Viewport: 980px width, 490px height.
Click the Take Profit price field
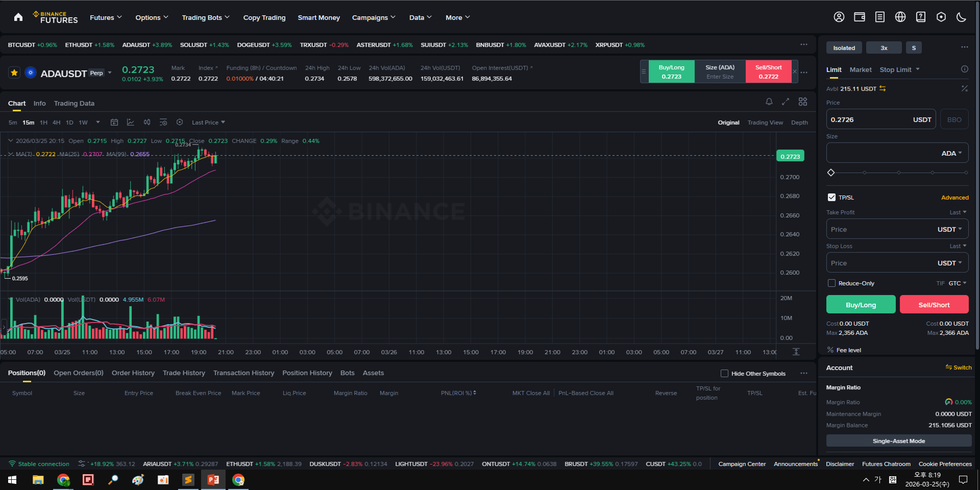coord(897,229)
